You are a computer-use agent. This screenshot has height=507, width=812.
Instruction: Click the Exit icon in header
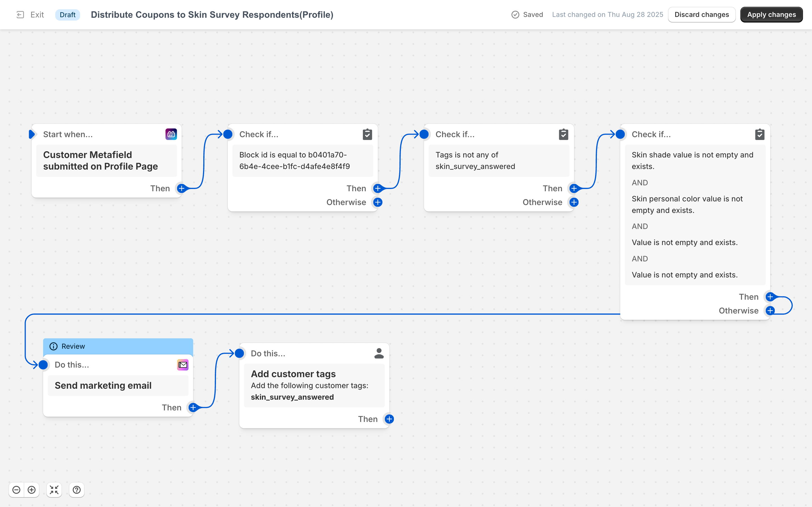[20, 15]
